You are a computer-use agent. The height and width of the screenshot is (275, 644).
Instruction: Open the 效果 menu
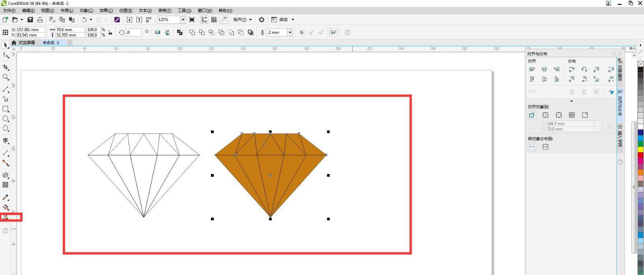(x=106, y=10)
